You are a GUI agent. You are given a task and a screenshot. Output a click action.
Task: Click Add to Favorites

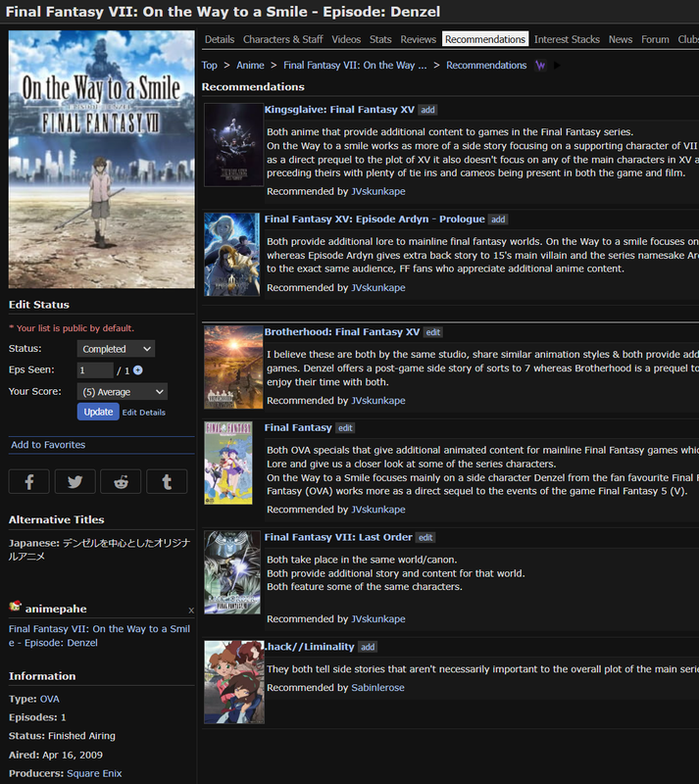[48, 445]
